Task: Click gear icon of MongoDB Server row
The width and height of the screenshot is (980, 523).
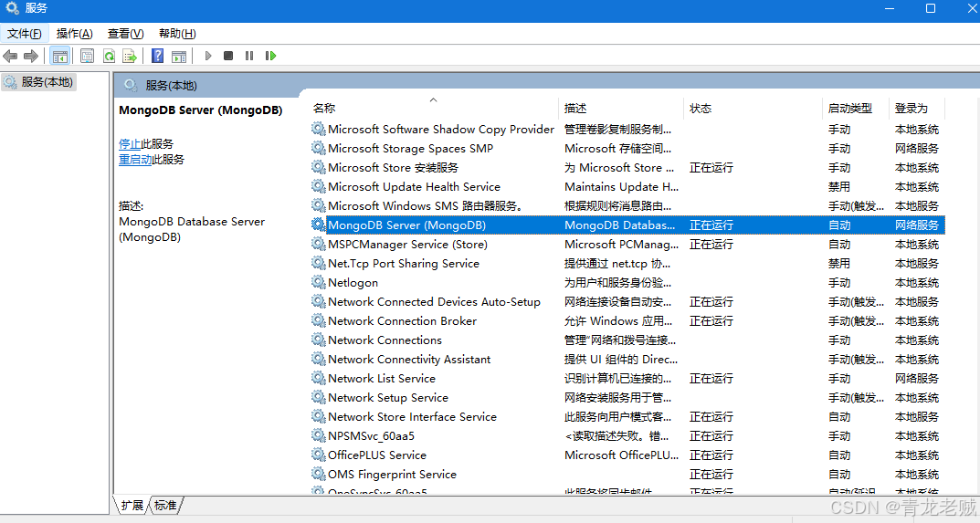Action: [x=319, y=225]
